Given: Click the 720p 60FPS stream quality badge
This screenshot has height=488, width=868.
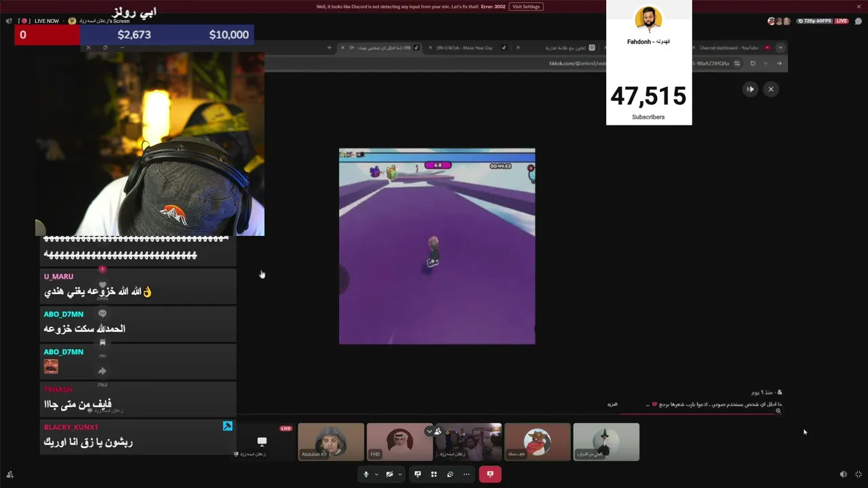Looking at the screenshot, I should click(x=814, y=21).
